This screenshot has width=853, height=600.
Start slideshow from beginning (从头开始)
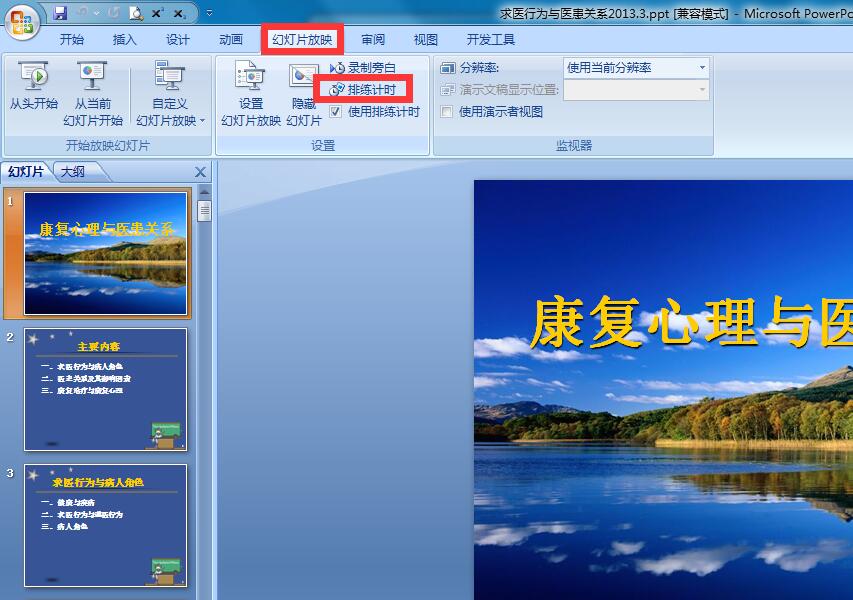[x=33, y=85]
